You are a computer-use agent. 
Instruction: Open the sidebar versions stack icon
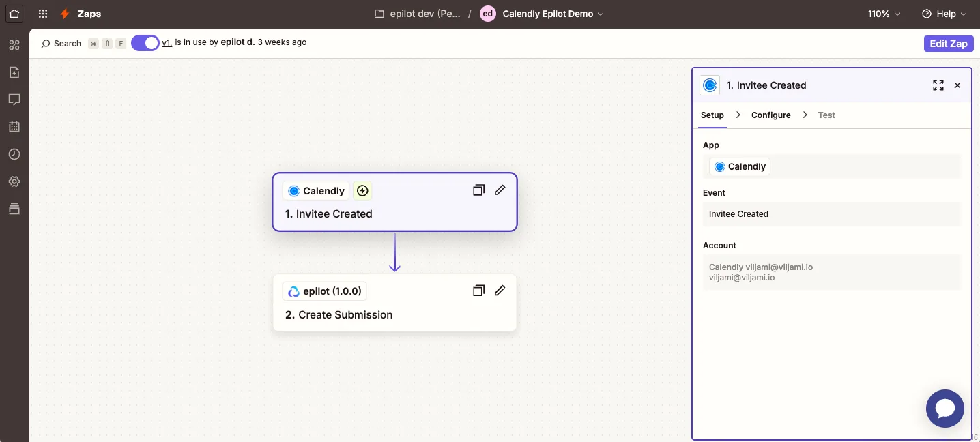click(14, 209)
